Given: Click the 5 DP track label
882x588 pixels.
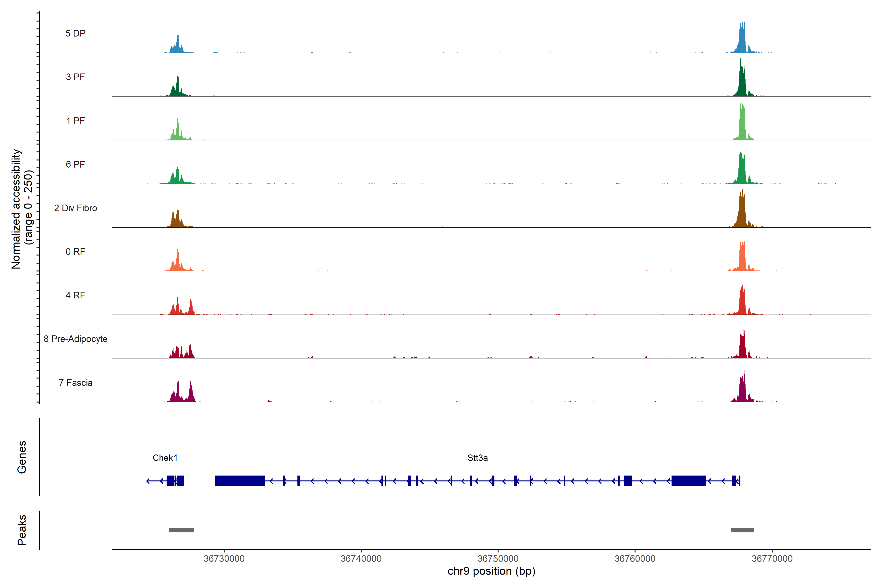Looking at the screenshot, I should tap(75, 33).
